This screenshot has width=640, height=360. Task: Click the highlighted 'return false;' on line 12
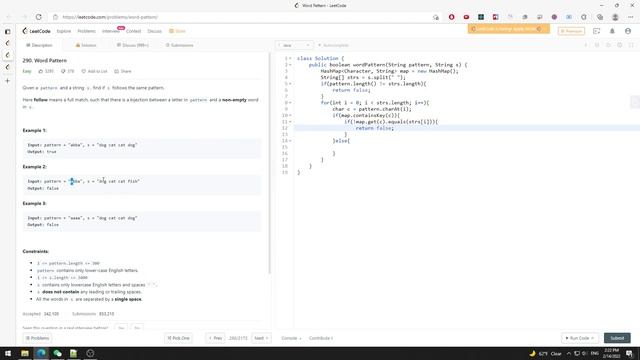tap(374, 128)
